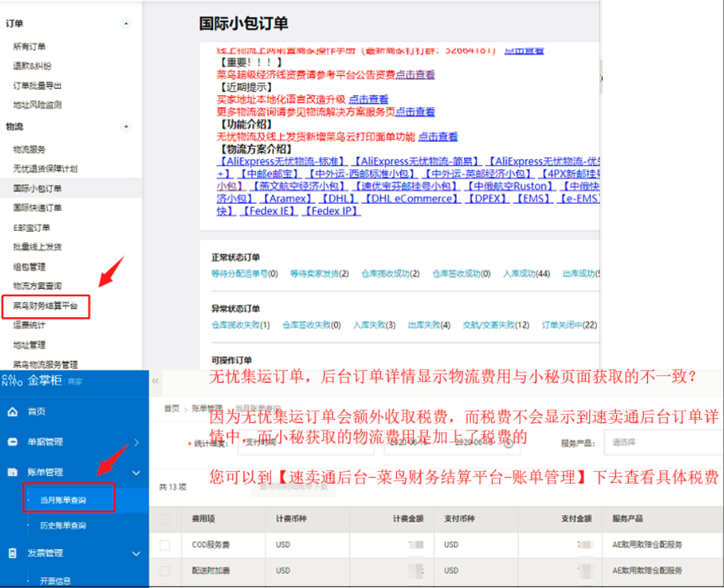Open AliExpress无忧物流-简易 link
Image resolution: width=724 pixels, height=588 pixels.
tap(416, 162)
